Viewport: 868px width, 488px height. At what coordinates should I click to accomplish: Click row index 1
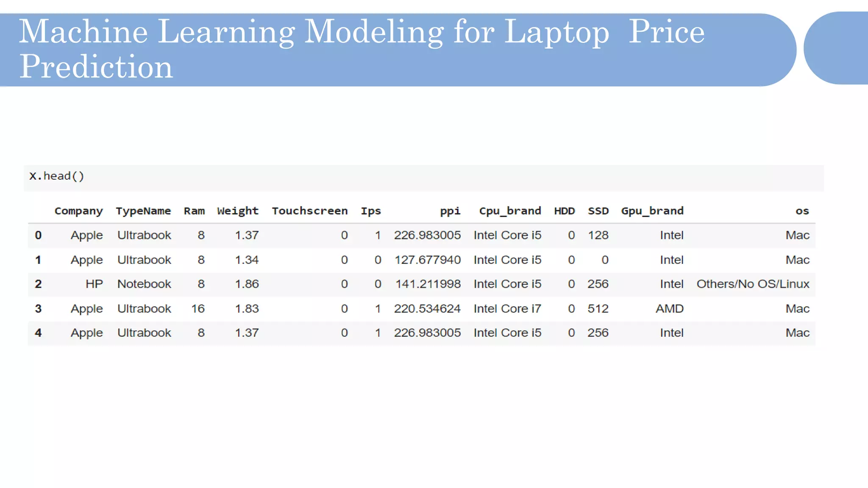pyautogui.click(x=38, y=260)
